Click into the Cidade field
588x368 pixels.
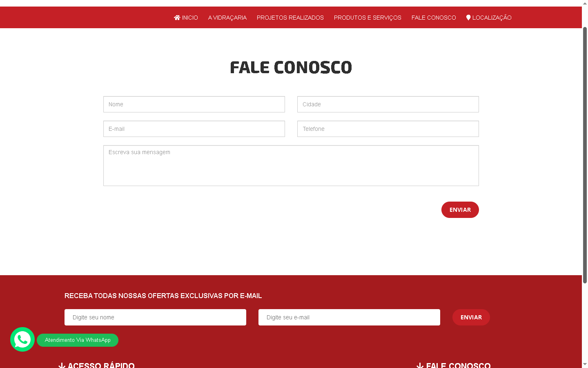pos(388,104)
